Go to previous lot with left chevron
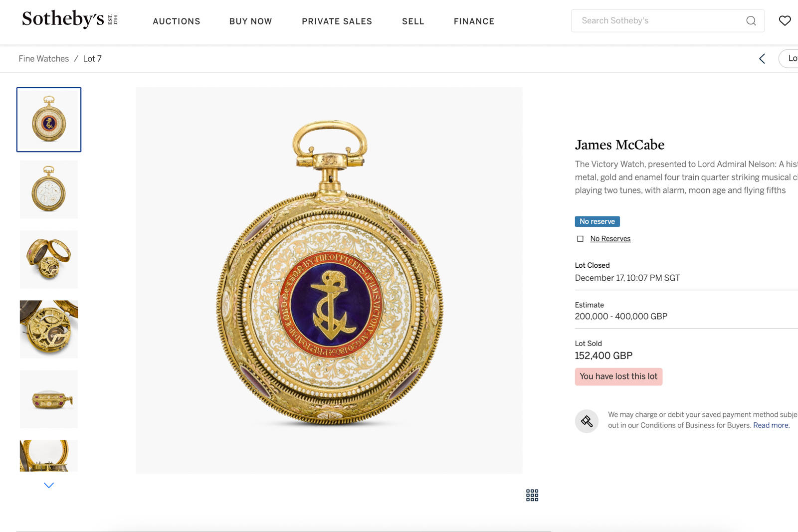798x532 pixels. pos(762,59)
